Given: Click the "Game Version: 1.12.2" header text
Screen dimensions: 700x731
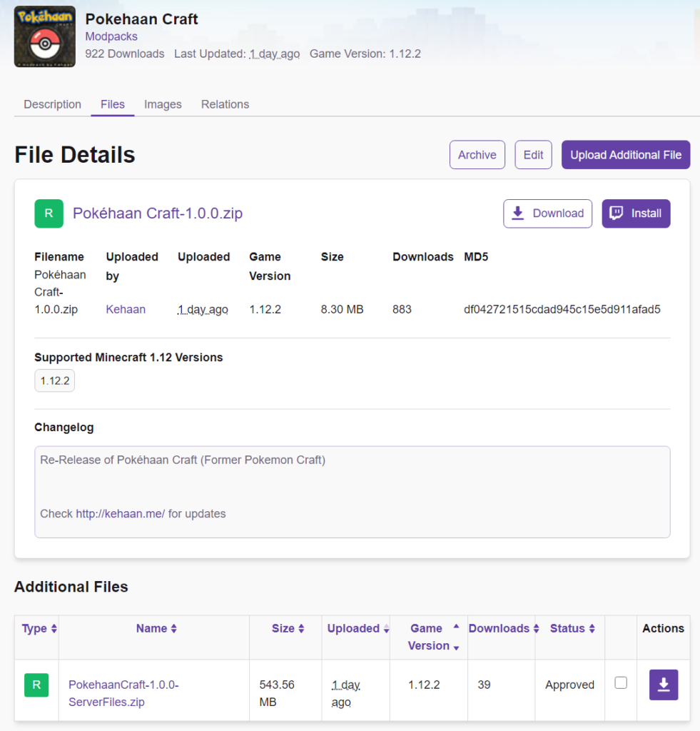Looking at the screenshot, I should click(x=365, y=54).
